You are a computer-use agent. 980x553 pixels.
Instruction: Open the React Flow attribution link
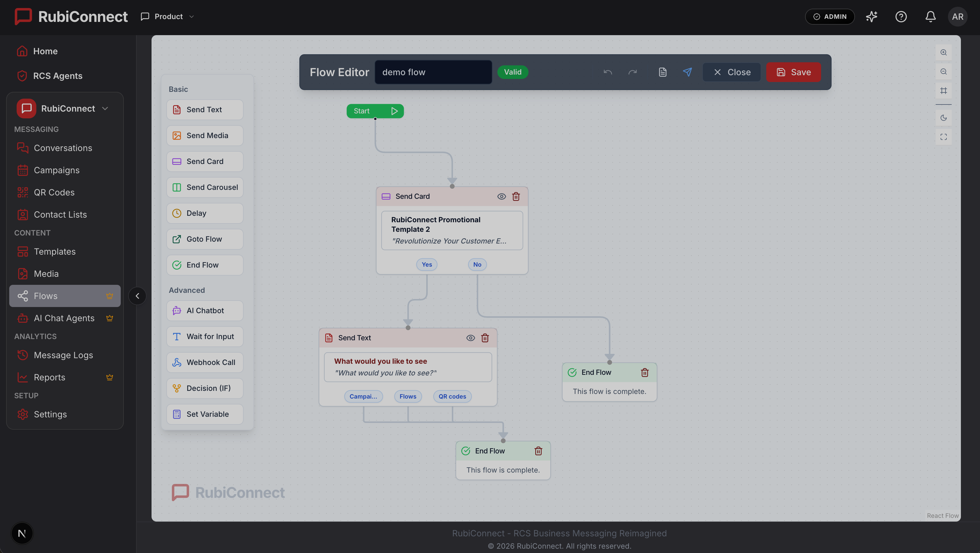942,516
